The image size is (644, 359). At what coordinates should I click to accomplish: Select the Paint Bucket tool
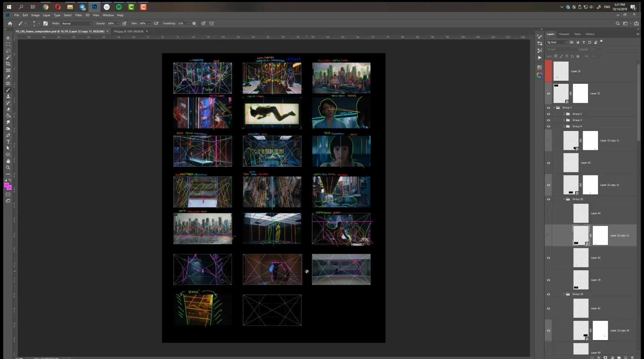coord(8,116)
